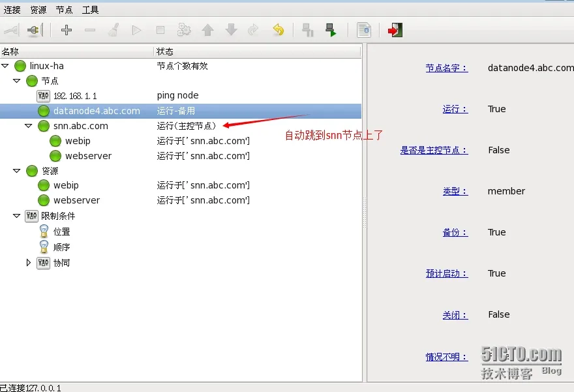Click the 已连接127.0.0.1 status bar text
This screenshot has height=392, width=574.
point(31,388)
